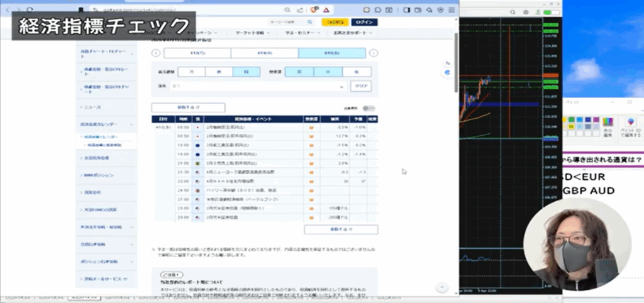Pick the yellow color swatch in Paint

570,126
